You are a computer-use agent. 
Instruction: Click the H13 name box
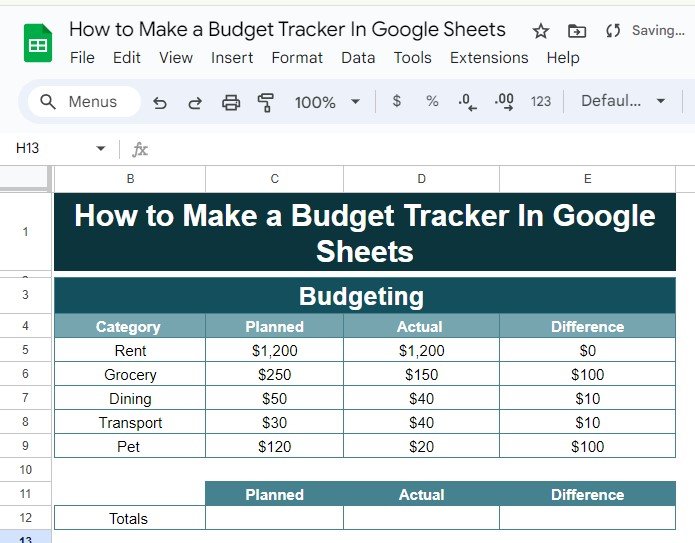point(27,148)
